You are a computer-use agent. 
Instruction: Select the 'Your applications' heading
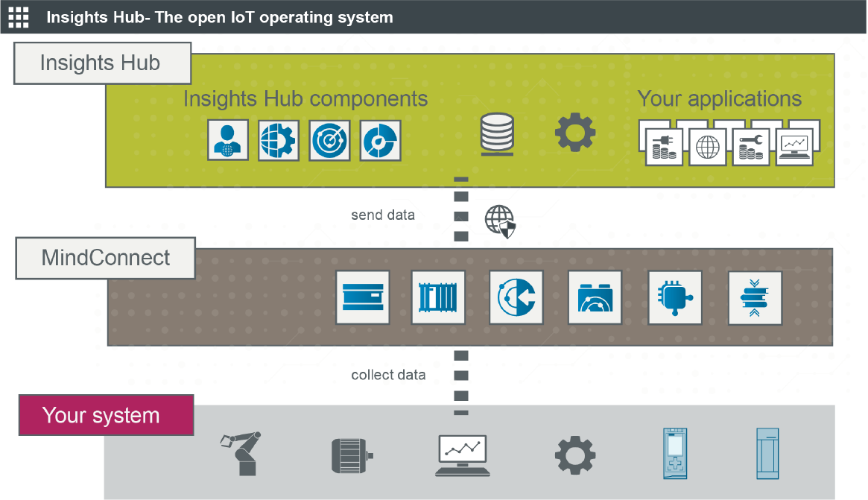[720, 98]
